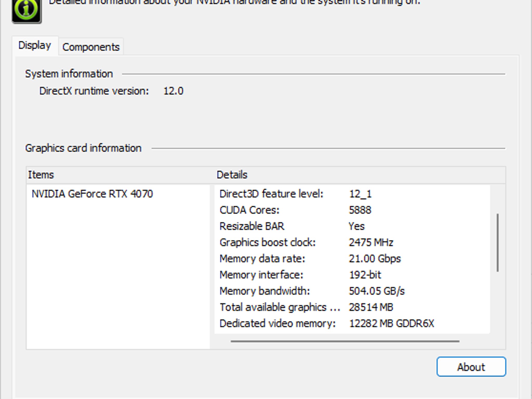Select NVIDIA GeForce RTX 4070 item
The width and height of the screenshot is (532, 399).
[92, 194]
